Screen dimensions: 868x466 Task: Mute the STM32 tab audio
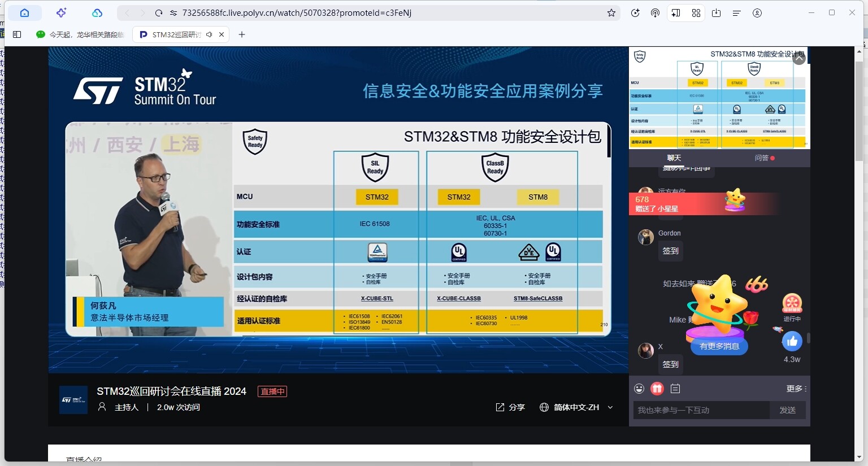point(209,34)
